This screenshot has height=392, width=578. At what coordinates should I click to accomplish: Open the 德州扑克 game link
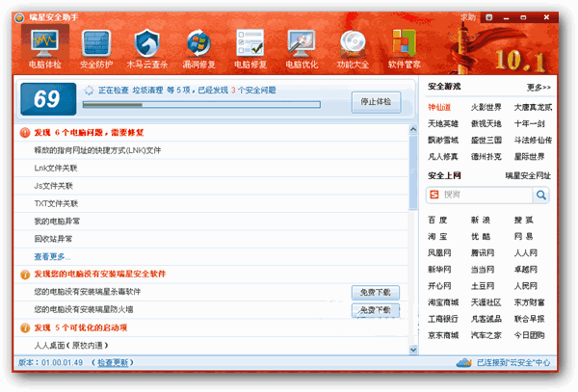click(x=486, y=157)
